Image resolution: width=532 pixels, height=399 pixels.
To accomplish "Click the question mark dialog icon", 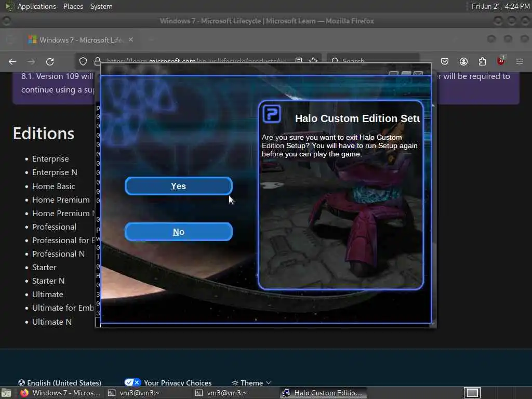I will click(x=272, y=114).
